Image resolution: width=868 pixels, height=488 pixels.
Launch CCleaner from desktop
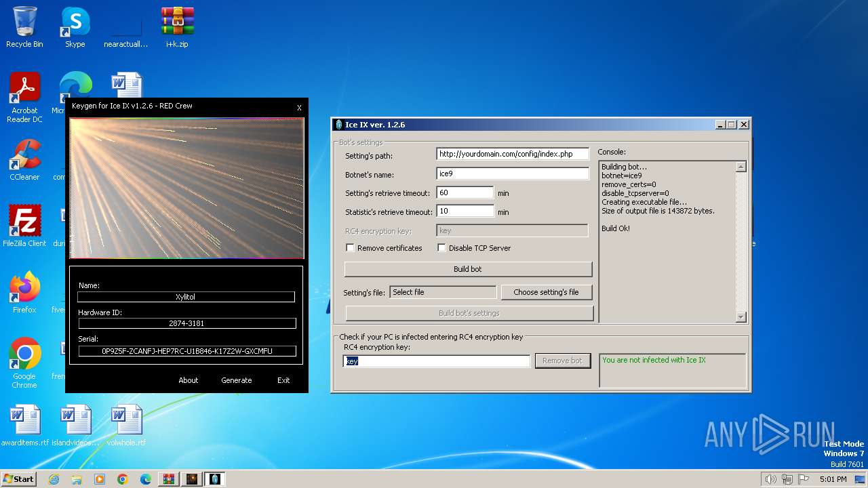tap(24, 160)
